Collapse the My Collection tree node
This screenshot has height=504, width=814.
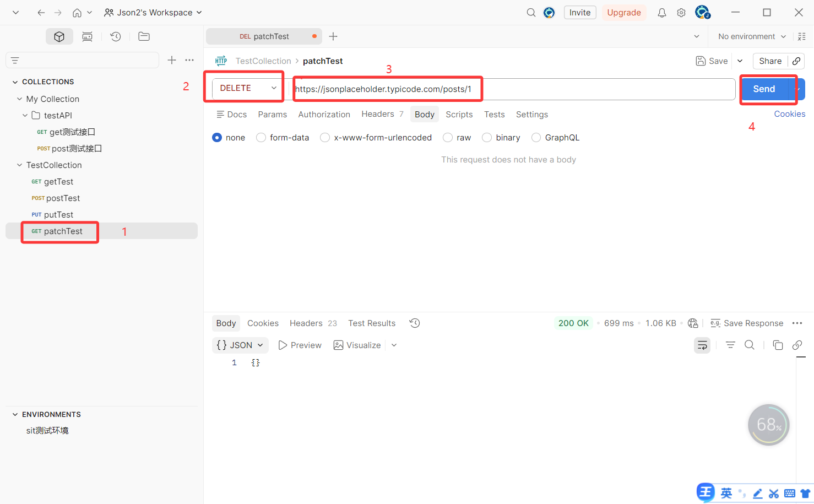[x=20, y=99]
